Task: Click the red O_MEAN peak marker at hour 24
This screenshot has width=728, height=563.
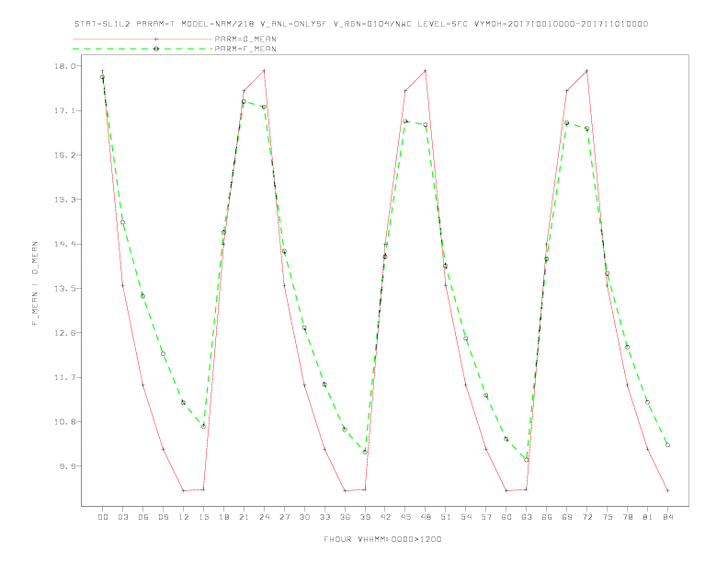Action: coord(264,71)
